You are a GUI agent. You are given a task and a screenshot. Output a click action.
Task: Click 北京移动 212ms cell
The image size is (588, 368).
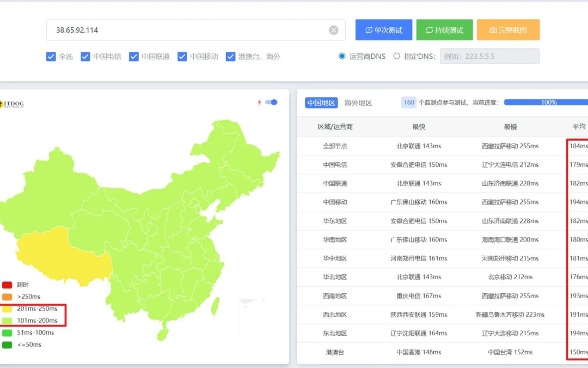pos(510,277)
